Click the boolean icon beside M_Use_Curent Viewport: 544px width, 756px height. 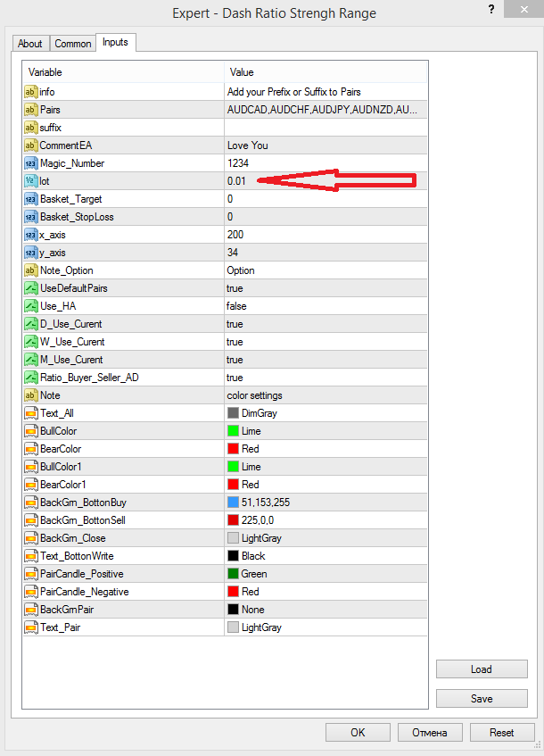(x=30, y=360)
